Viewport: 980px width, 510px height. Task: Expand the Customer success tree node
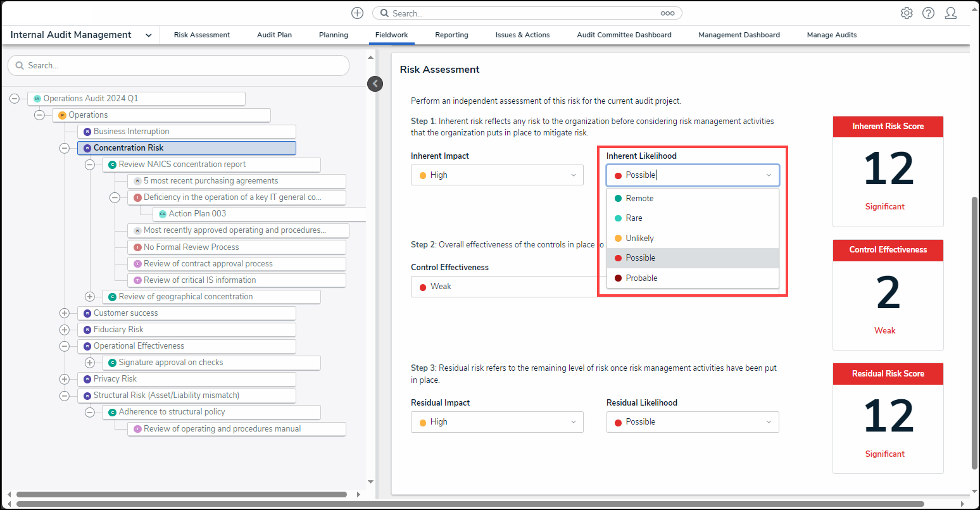[x=64, y=313]
